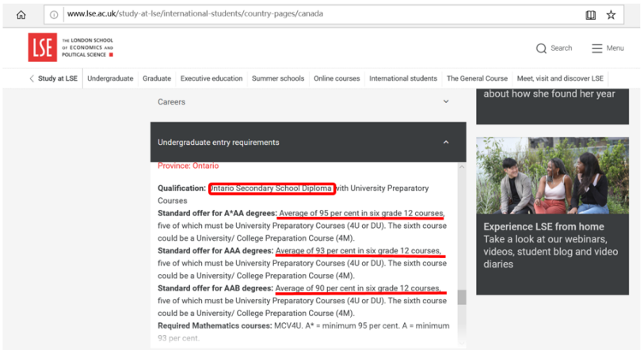
Task: Open Online courses menu item
Action: (x=337, y=78)
